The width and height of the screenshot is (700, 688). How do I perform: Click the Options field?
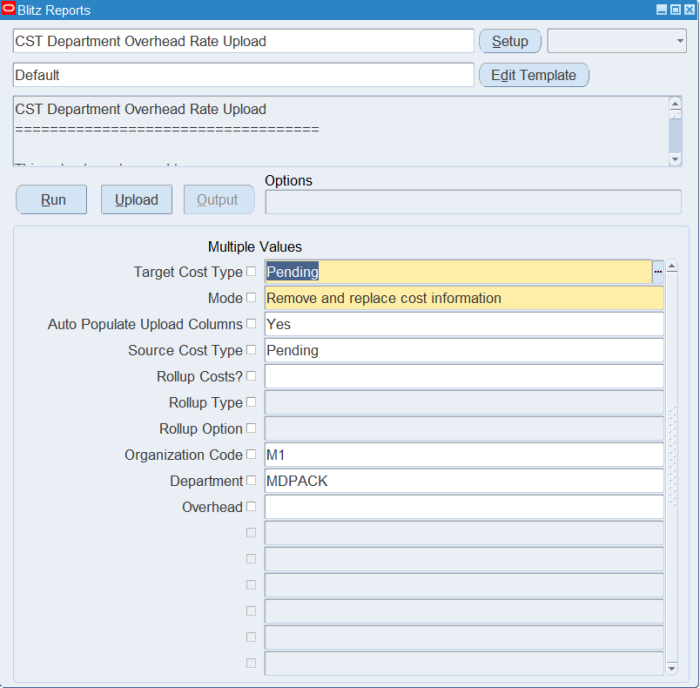(473, 202)
